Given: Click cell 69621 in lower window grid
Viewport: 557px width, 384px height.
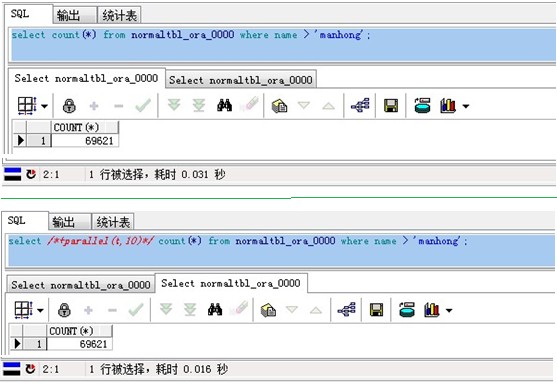Looking at the screenshot, I should pyautogui.click(x=80, y=344).
